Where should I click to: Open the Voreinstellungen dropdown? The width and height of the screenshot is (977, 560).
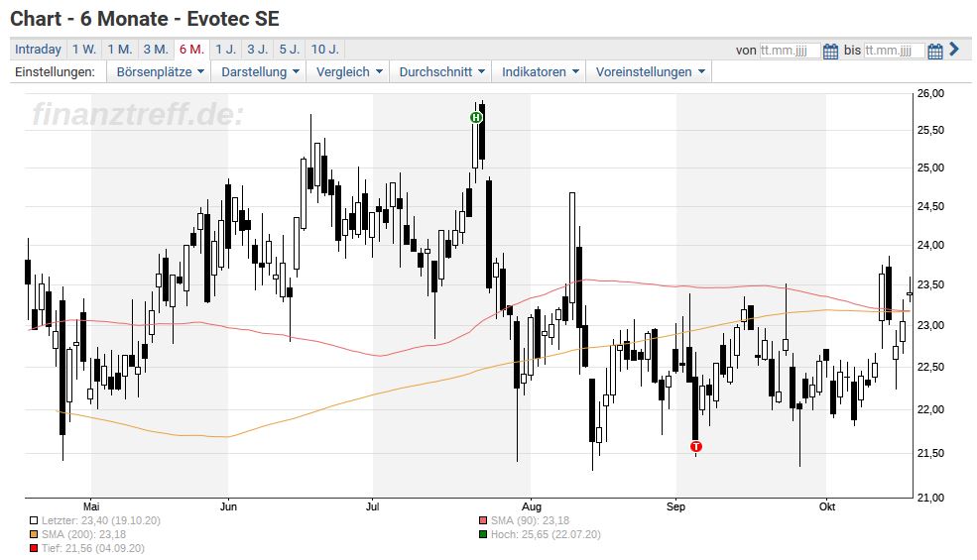click(650, 71)
